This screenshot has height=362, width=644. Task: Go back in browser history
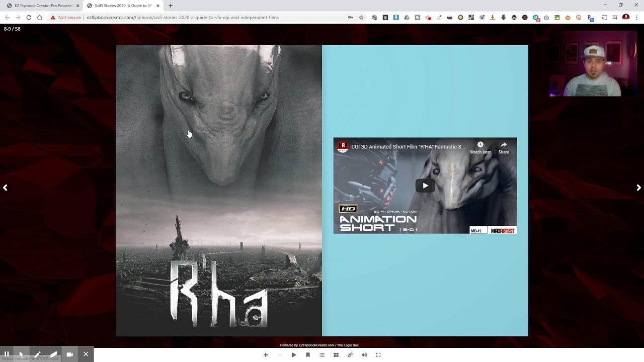click(7, 18)
